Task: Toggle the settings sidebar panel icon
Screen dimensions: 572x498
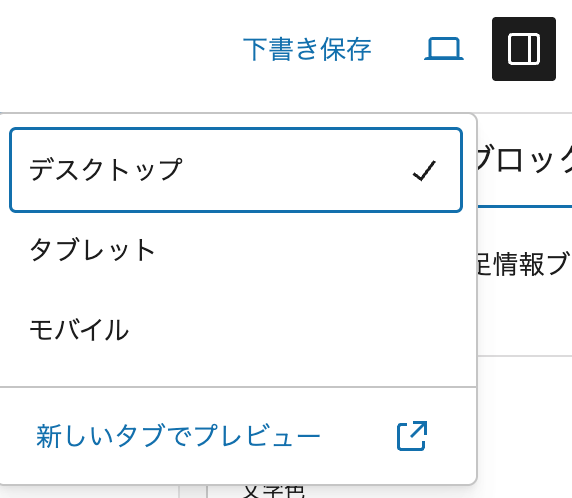Action: click(524, 49)
